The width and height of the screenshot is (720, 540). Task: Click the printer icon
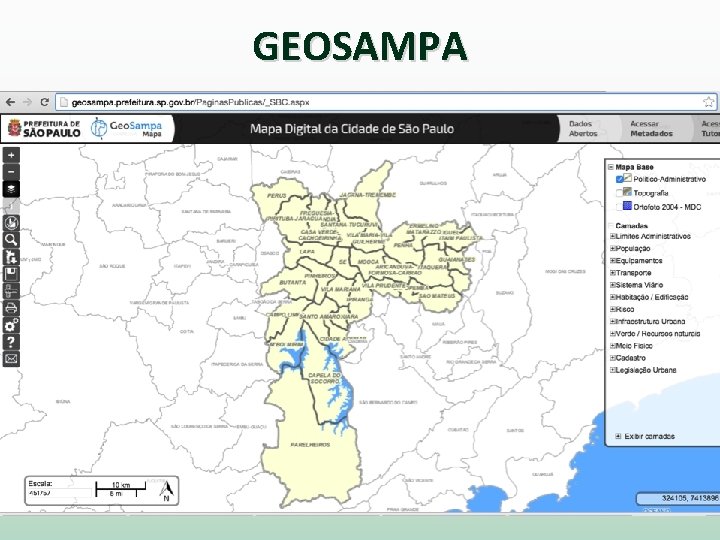coord(11,308)
